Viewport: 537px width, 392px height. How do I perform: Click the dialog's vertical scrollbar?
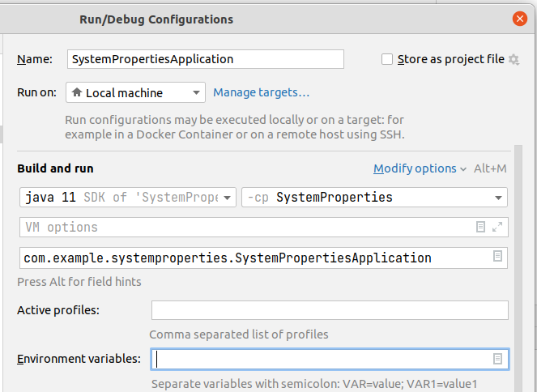tap(518, 267)
